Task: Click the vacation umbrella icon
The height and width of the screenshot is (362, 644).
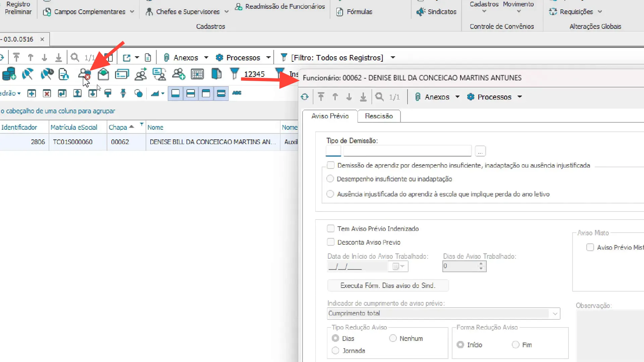Action: pyautogui.click(x=28, y=74)
